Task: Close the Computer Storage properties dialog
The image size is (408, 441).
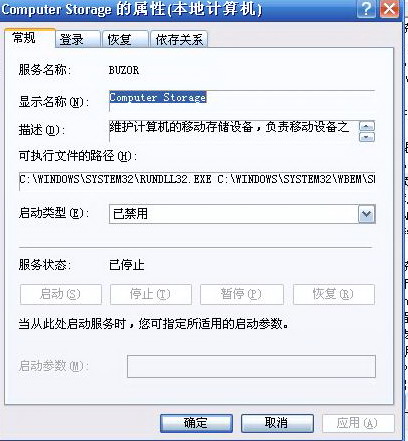Action: (x=389, y=8)
